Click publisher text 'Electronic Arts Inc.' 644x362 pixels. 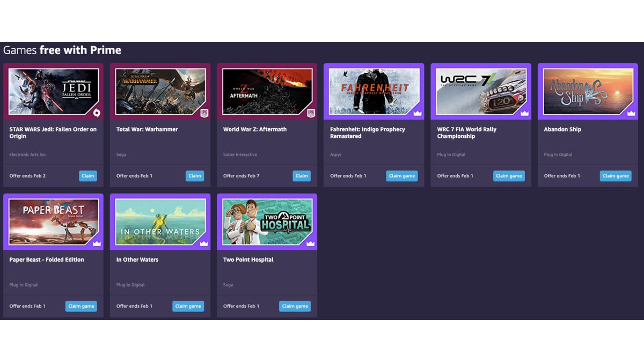[x=28, y=154]
